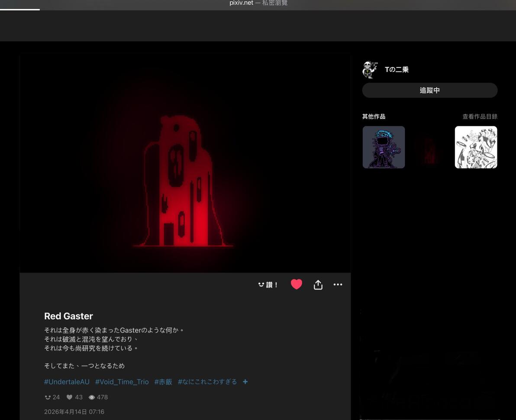The height and width of the screenshot is (420, 516).
Task: Click the eye views count 478
Action: click(x=98, y=397)
